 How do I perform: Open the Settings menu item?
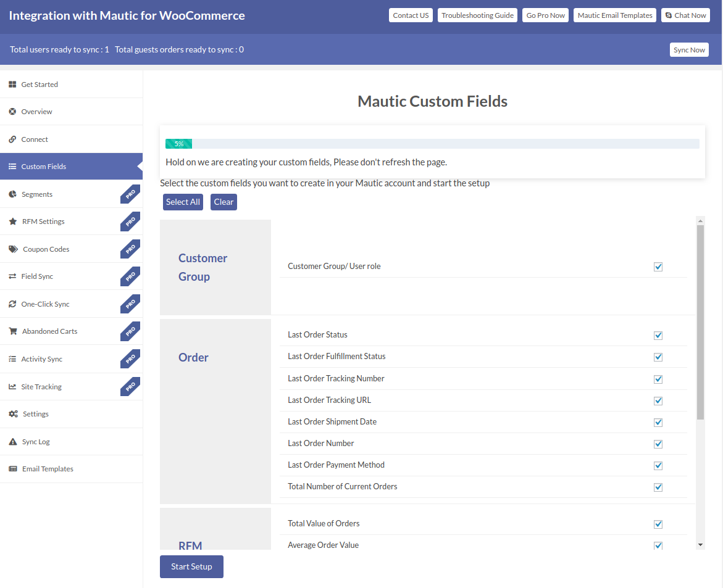[72, 414]
